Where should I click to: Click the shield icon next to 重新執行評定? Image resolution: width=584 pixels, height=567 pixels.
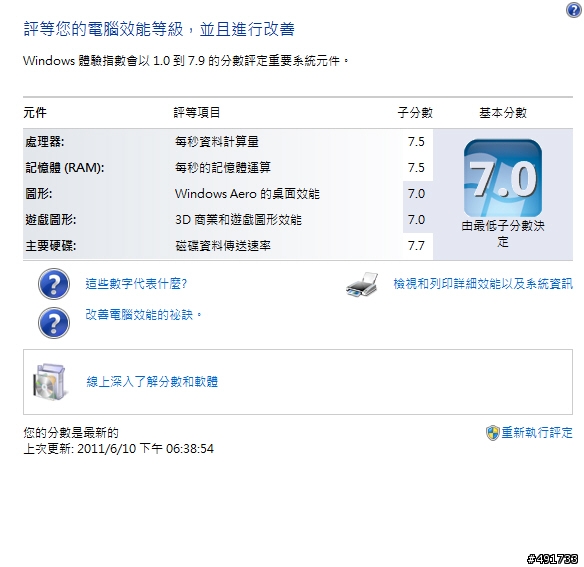pyautogui.click(x=492, y=433)
